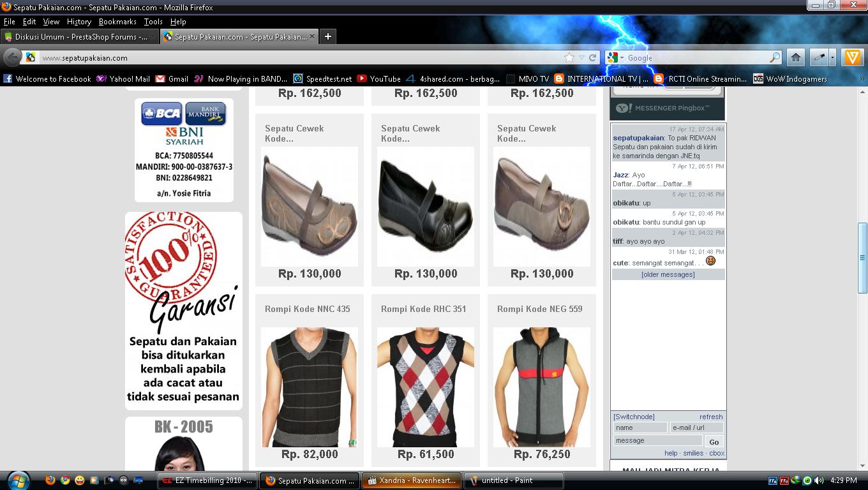This screenshot has width=868, height=490.
Task: Show more bookmarks with the chevron
Action: [x=862, y=78]
